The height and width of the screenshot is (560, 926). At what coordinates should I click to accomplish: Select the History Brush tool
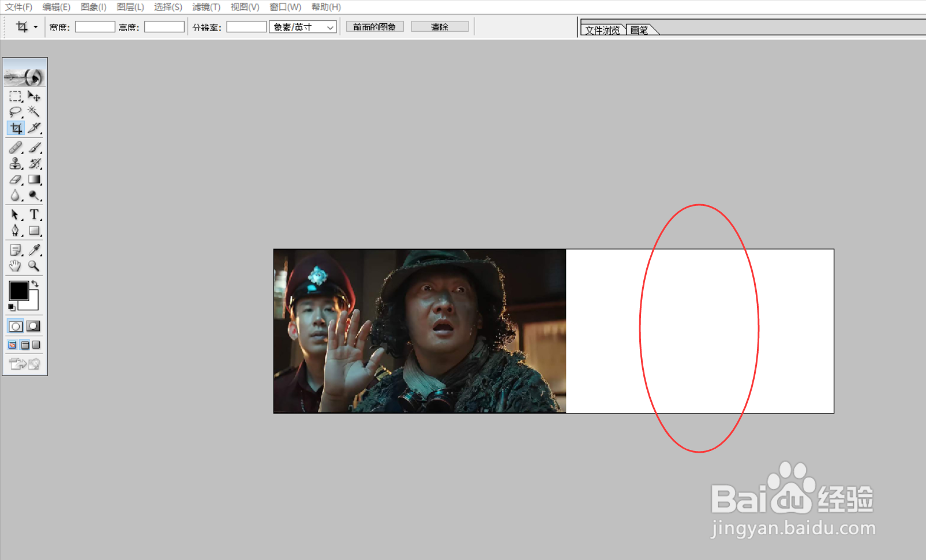click(x=34, y=164)
